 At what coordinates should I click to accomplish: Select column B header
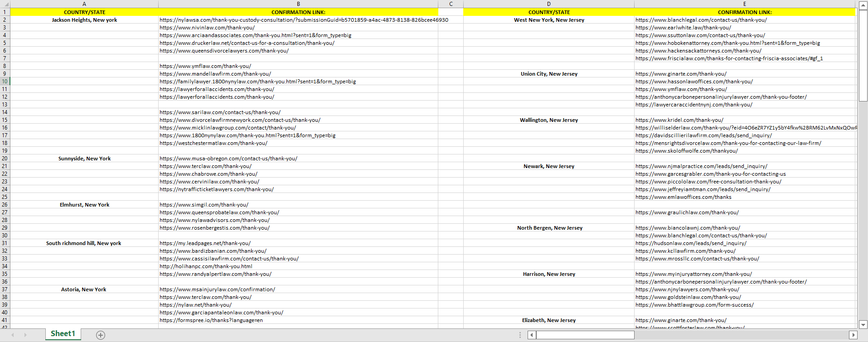pos(298,4)
